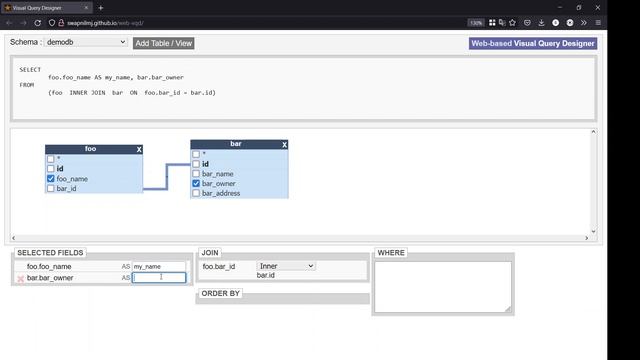Check the foo id column
The width and height of the screenshot is (640, 360).
pyautogui.click(x=51, y=169)
